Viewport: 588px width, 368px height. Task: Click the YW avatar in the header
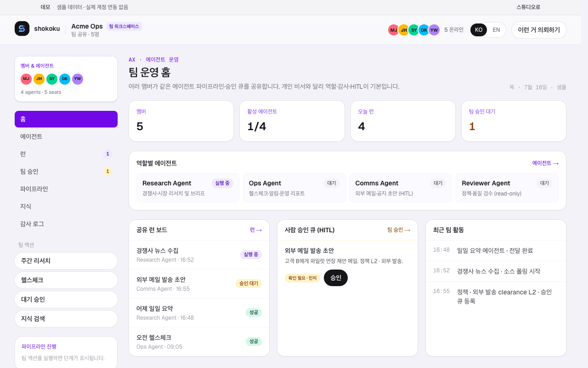(x=434, y=30)
